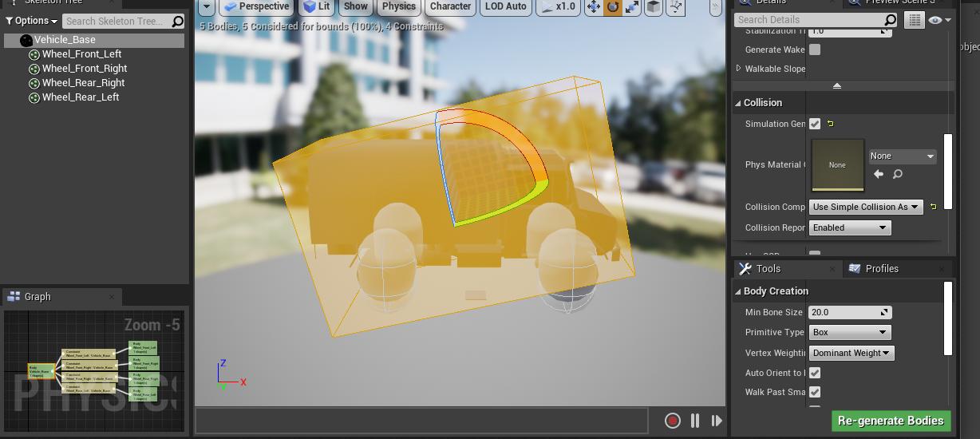Select the rotate mode icon
This screenshot has height=439, width=980.
coord(613,7)
